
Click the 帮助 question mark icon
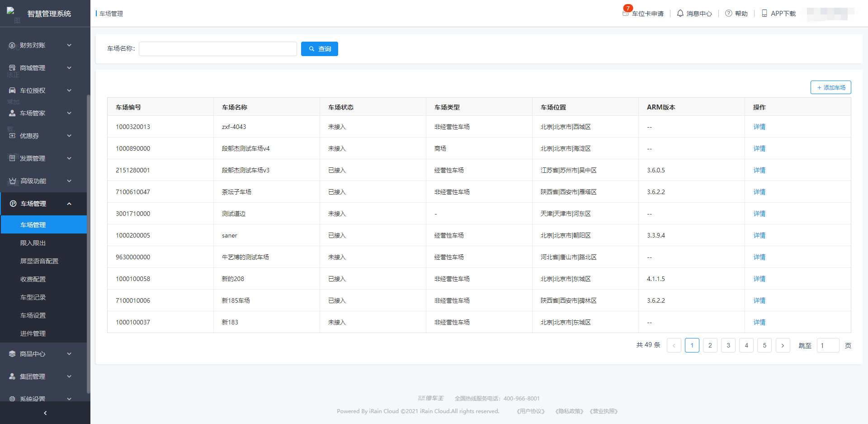tap(728, 14)
